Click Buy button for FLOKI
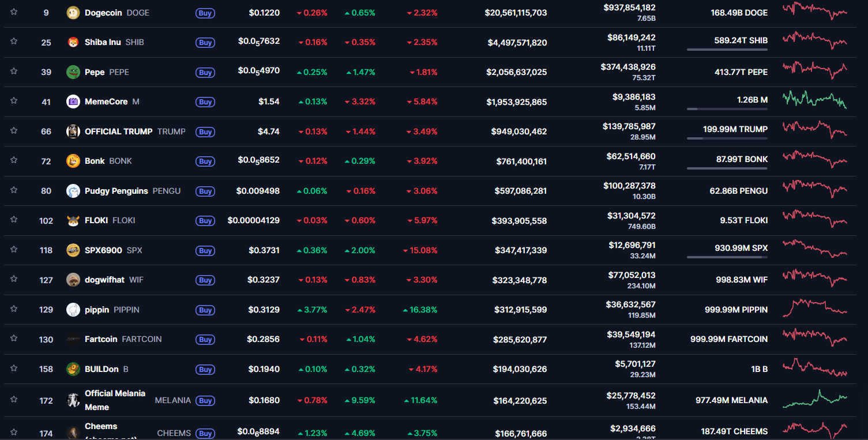 [x=205, y=221]
